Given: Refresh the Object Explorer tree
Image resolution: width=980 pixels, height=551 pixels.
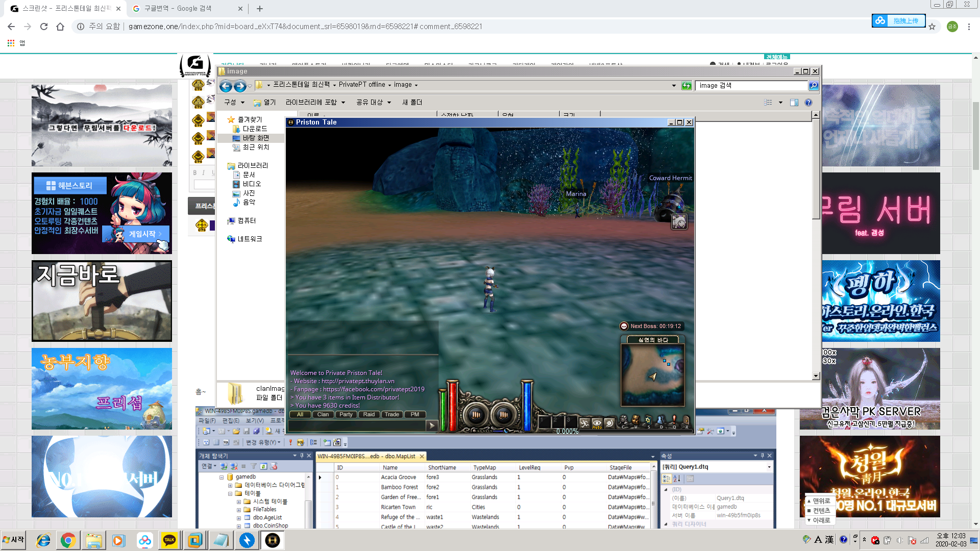Looking at the screenshot, I should [263, 466].
